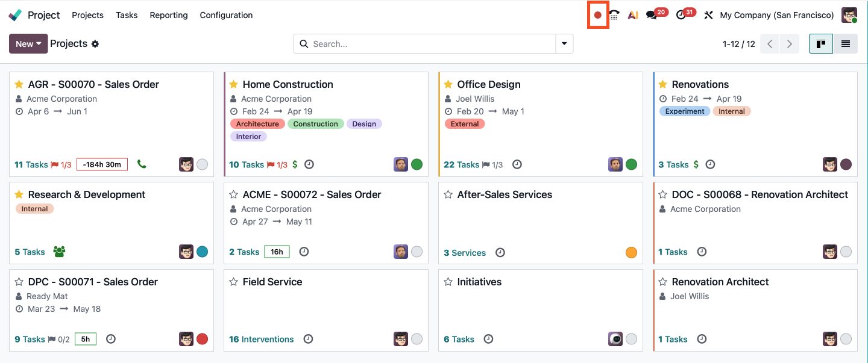Image resolution: width=868 pixels, height=363 pixels.
Task: Open the VoIP phone icon in navbar
Action: [614, 15]
